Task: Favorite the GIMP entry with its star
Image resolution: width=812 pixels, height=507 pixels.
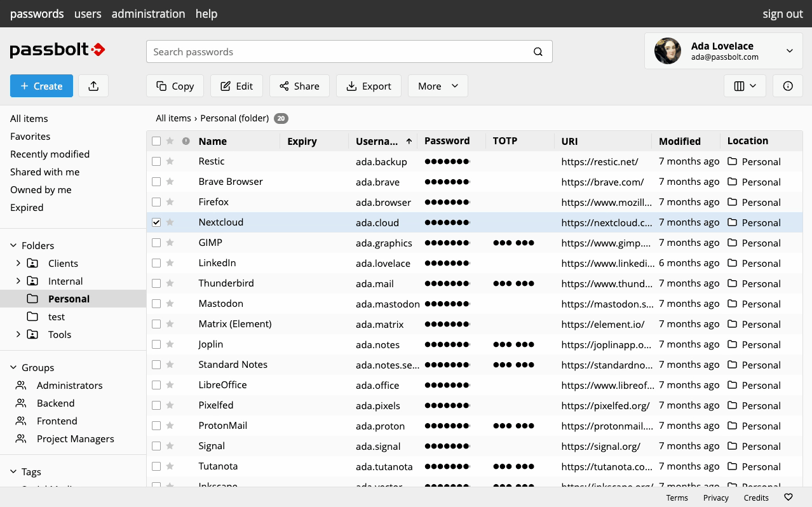Action: [x=170, y=243]
